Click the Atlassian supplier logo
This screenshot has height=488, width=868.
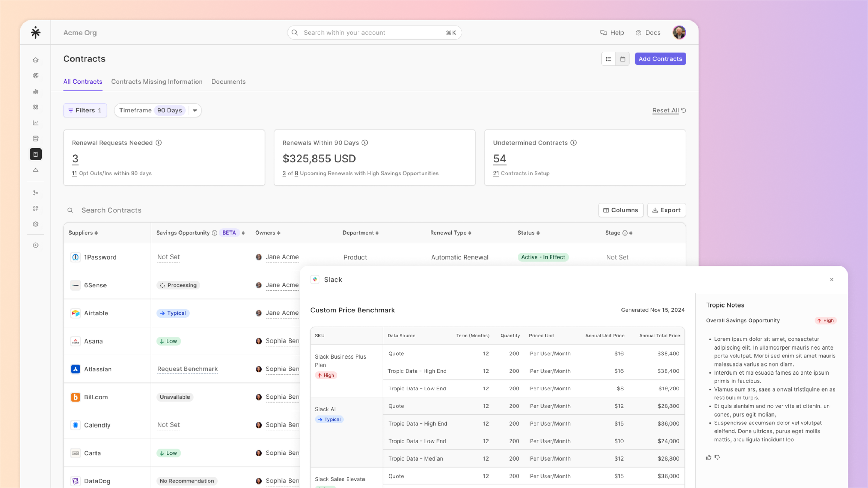pyautogui.click(x=75, y=369)
